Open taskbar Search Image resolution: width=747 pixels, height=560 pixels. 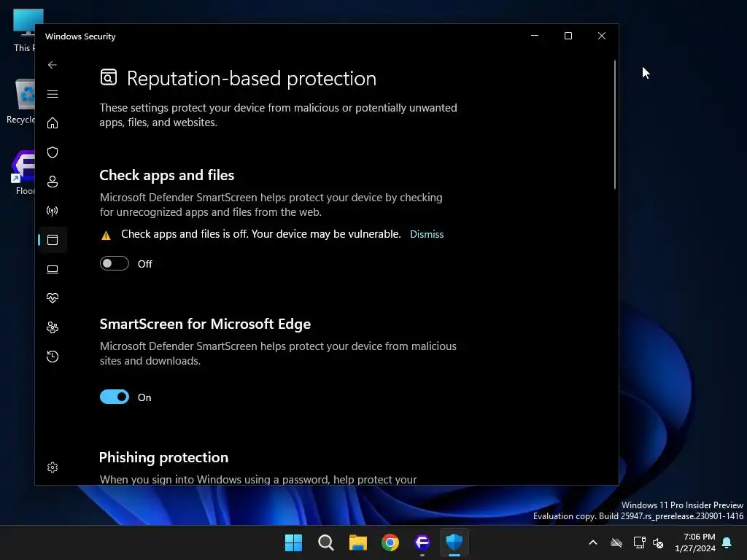coord(326,542)
